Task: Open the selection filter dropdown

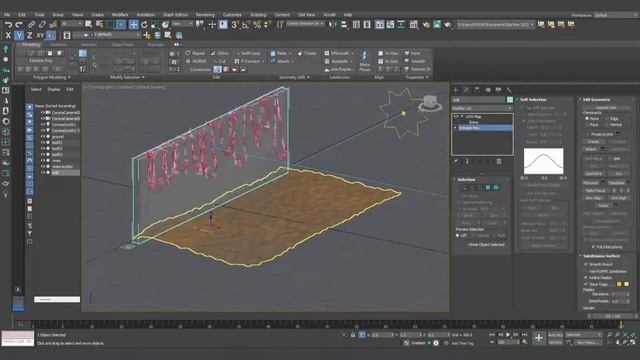Action: pos(71,24)
